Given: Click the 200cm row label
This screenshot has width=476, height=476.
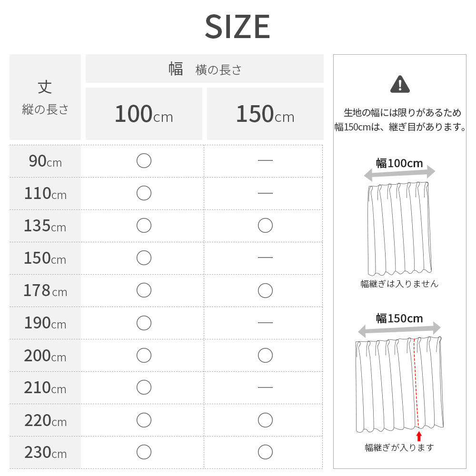Looking at the screenshot, I should point(45,356).
